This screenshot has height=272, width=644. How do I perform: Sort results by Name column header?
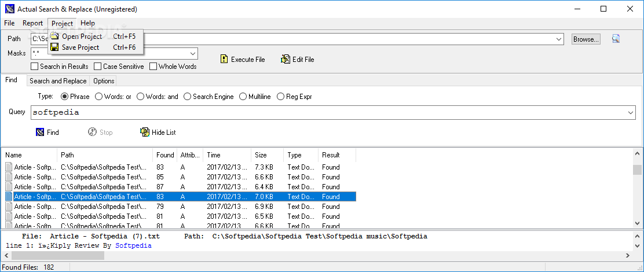(x=30, y=155)
